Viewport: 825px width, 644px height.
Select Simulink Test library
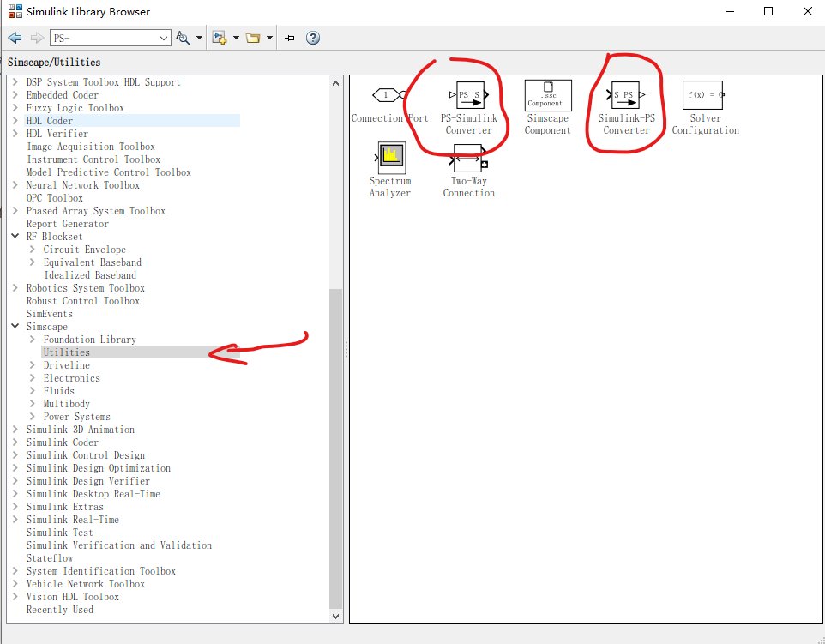point(59,533)
